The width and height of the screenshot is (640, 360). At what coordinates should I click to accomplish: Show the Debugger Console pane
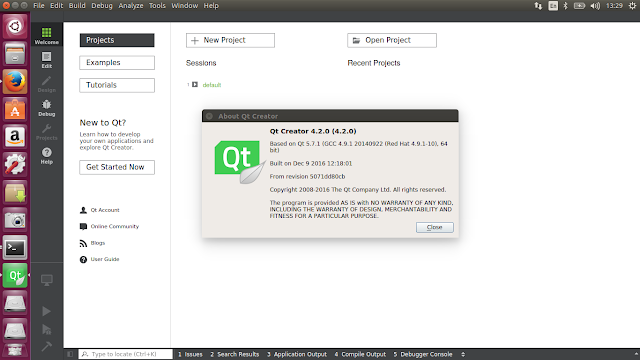423,354
